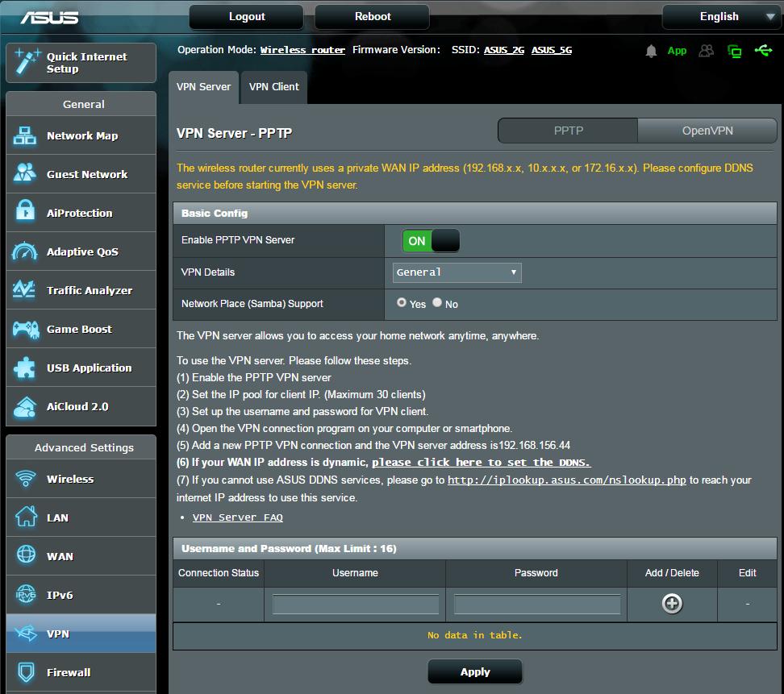Image resolution: width=784 pixels, height=694 pixels.
Task: Switch to OpenVPN server mode
Action: 707,131
